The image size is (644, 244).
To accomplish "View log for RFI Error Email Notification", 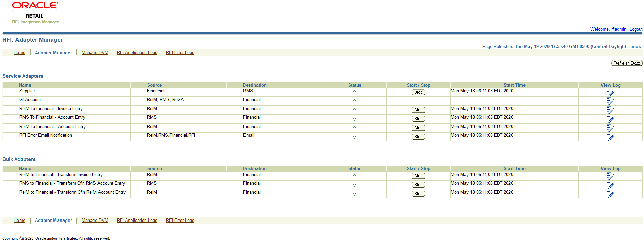I will click(610, 137).
